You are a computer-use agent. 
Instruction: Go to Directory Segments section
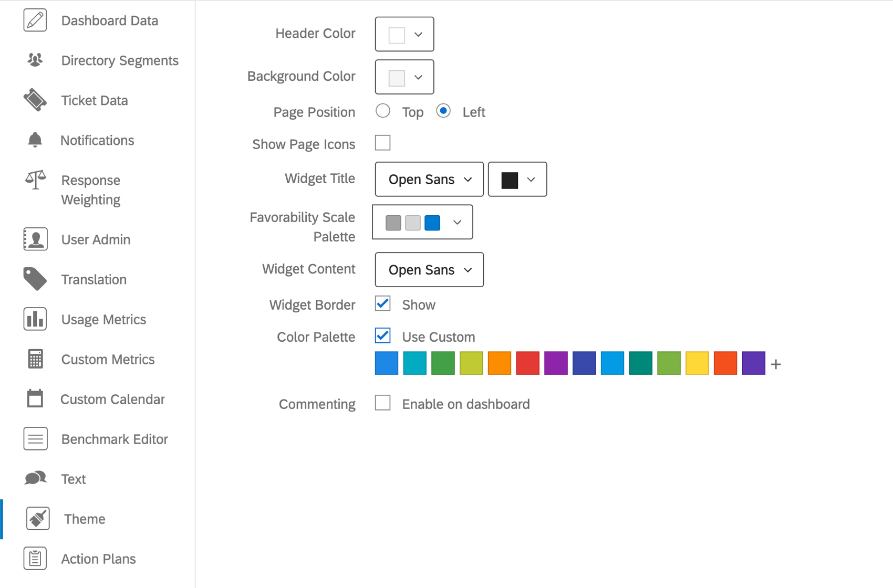point(120,60)
